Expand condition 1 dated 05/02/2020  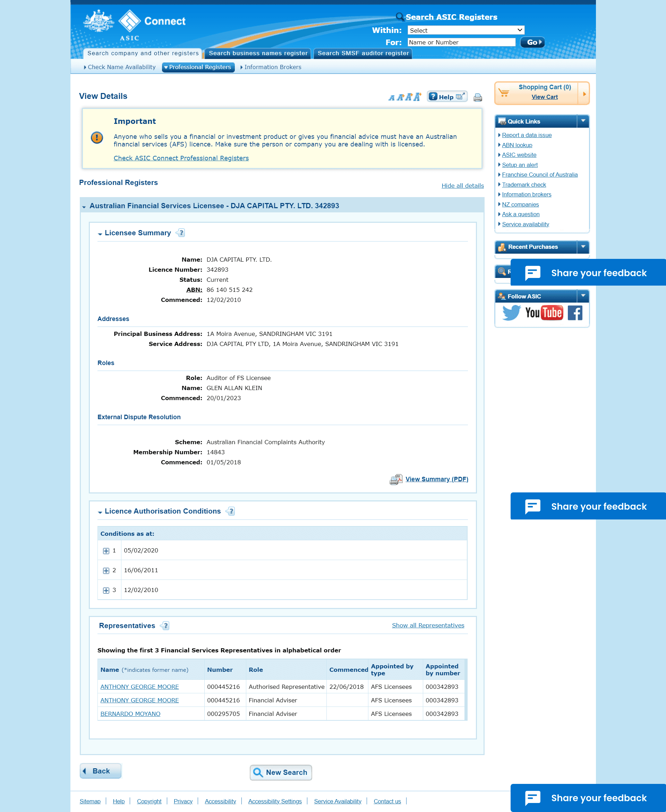coord(106,550)
